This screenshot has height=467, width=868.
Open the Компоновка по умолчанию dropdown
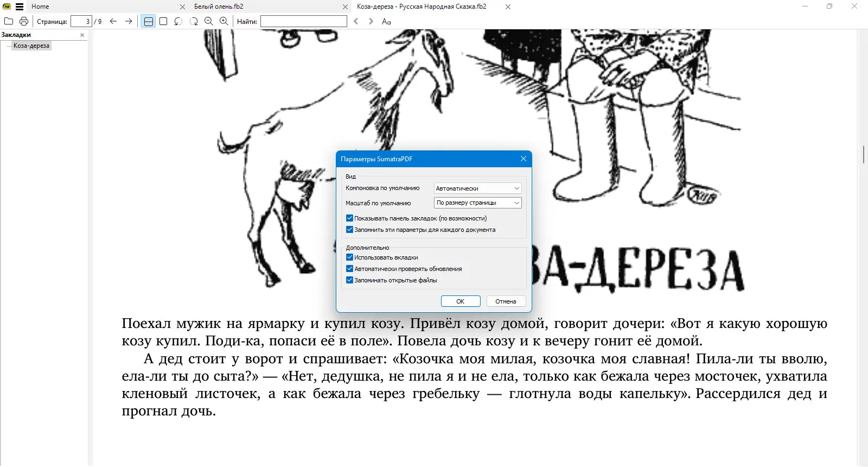(x=478, y=188)
